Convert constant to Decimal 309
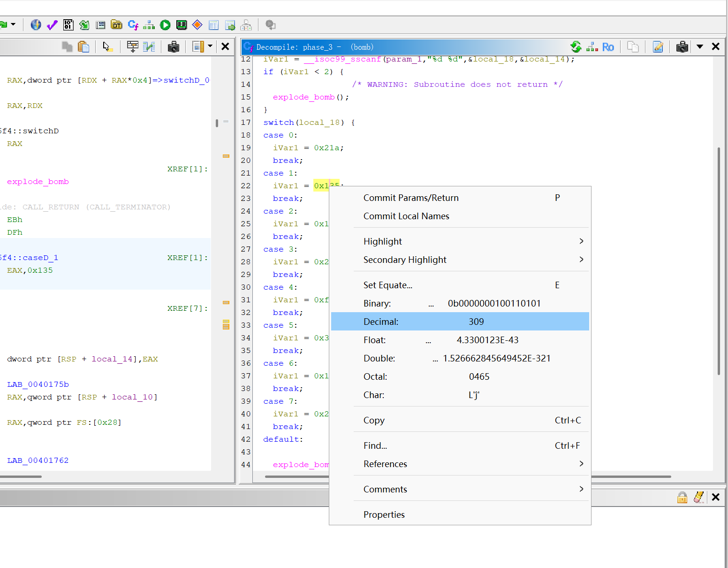Viewport: 728px width, 568px height. click(x=460, y=322)
